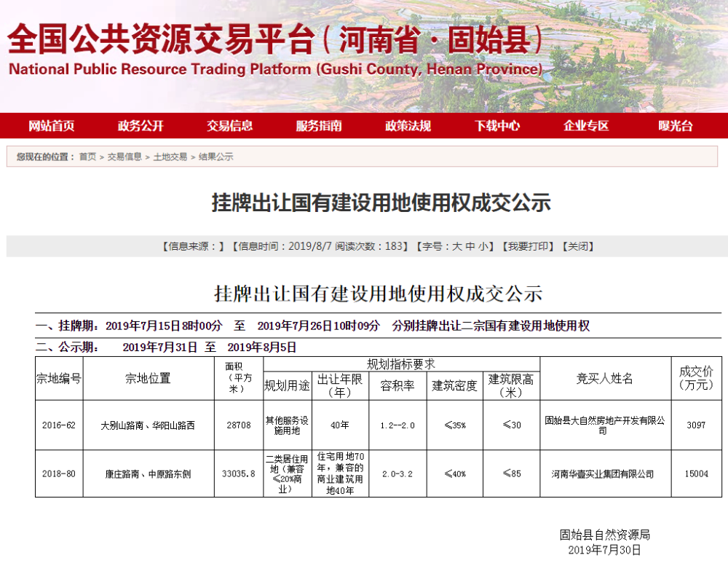Click the 40年 transfer term cell
Viewport: 728px width, 566px height.
(x=340, y=425)
